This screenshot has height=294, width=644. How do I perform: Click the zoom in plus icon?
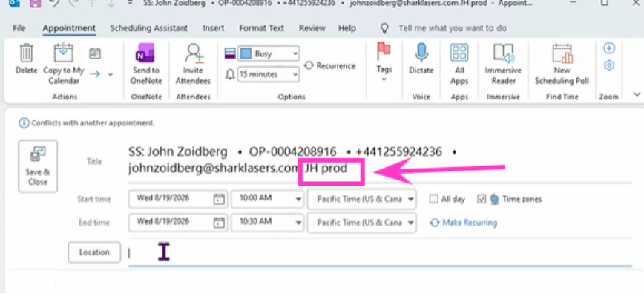point(609,48)
